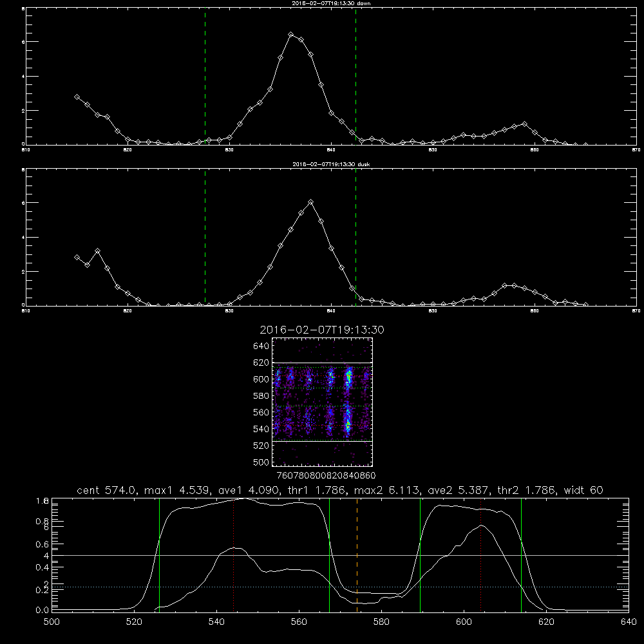Click the spike marker near 817 in dusk plot
Viewport: 644px width, 644px height.
point(97,251)
